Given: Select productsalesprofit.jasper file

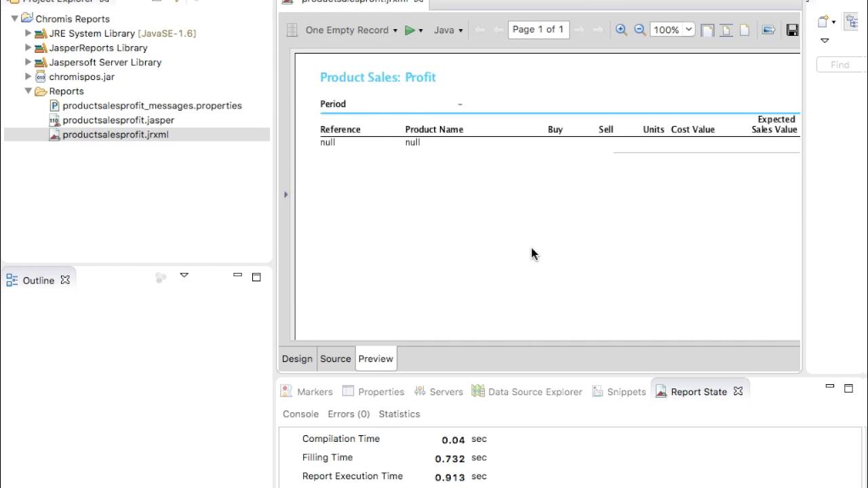Looking at the screenshot, I should (x=111, y=120).
